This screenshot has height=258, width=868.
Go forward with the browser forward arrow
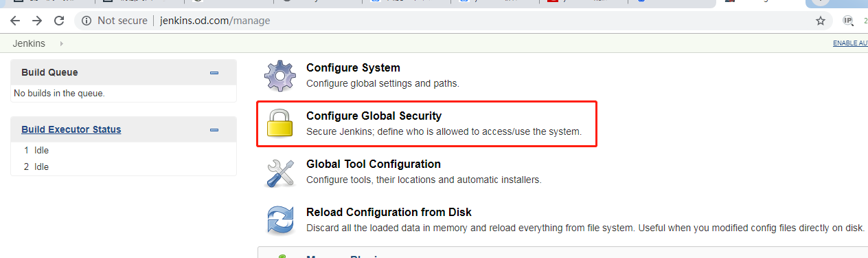coord(37,21)
